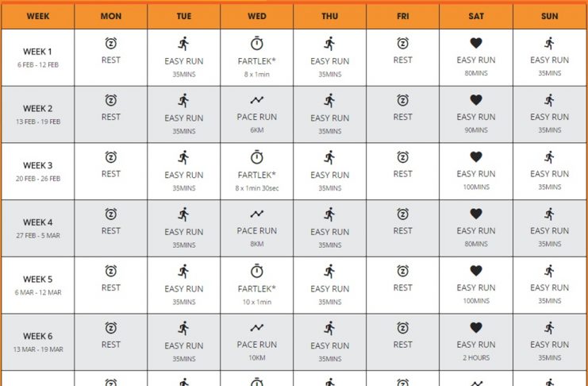This screenshot has height=386, width=588.
Task: Click the 8 x 1min 30sec fartlek text
Action: pyautogui.click(x=257, y=188)
